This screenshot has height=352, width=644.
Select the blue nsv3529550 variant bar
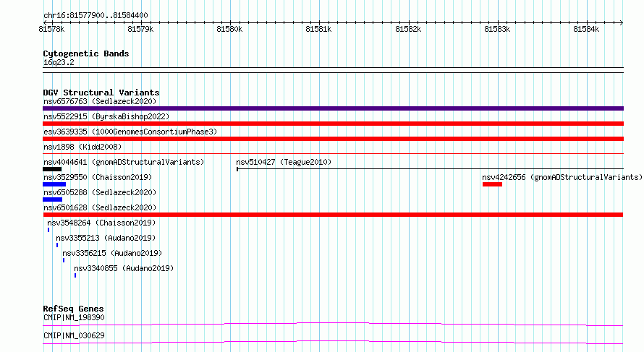point(54,184)
